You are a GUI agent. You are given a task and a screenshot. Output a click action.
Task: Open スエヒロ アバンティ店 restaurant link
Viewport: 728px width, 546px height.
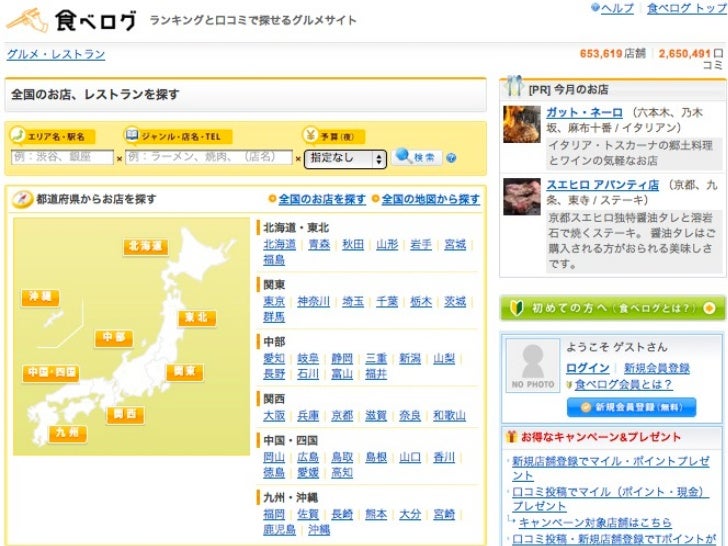coord(602,185)
